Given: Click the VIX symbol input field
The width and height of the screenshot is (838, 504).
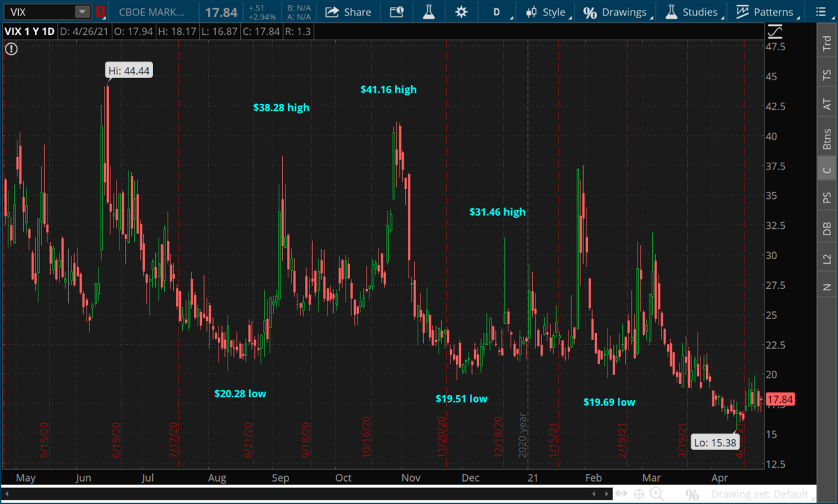Looking at the screenshot, I should pyautogui.click(x=39, y=12).
